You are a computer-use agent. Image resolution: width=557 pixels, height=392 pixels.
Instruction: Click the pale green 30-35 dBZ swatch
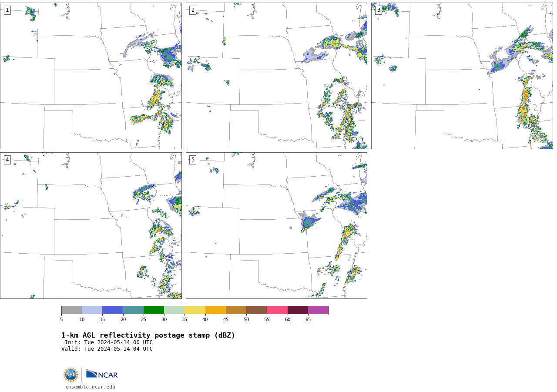(174, 310)
